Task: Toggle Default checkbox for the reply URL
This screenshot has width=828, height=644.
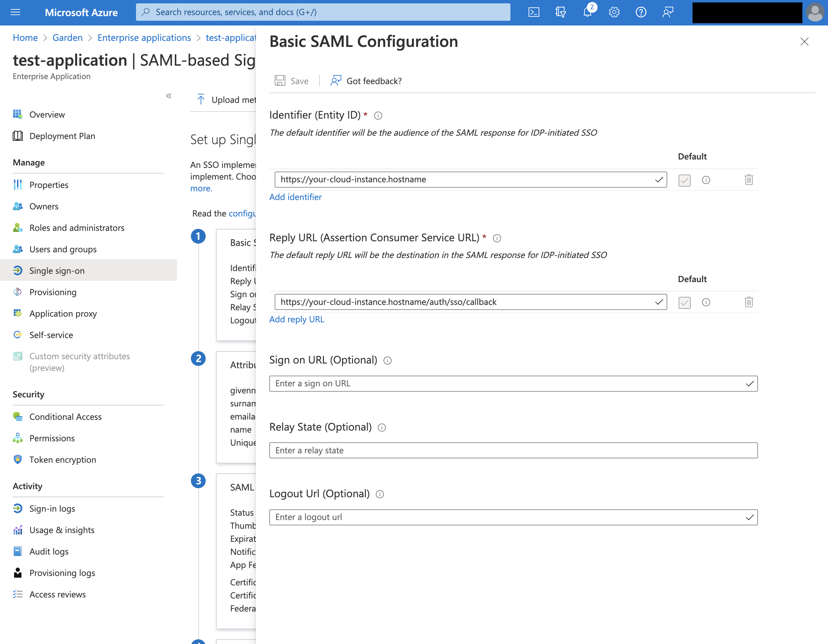Action: 684,303
